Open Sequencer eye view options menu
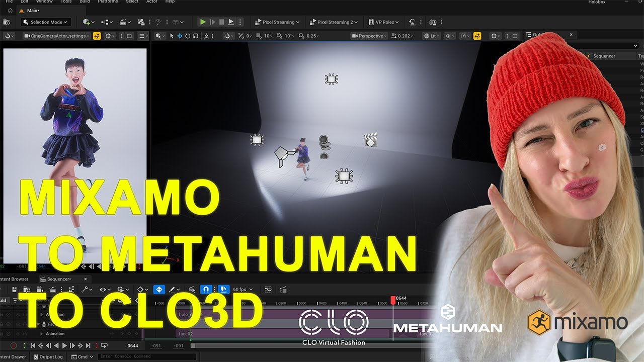This screenshot has height=362, width=644. (104, 290)
